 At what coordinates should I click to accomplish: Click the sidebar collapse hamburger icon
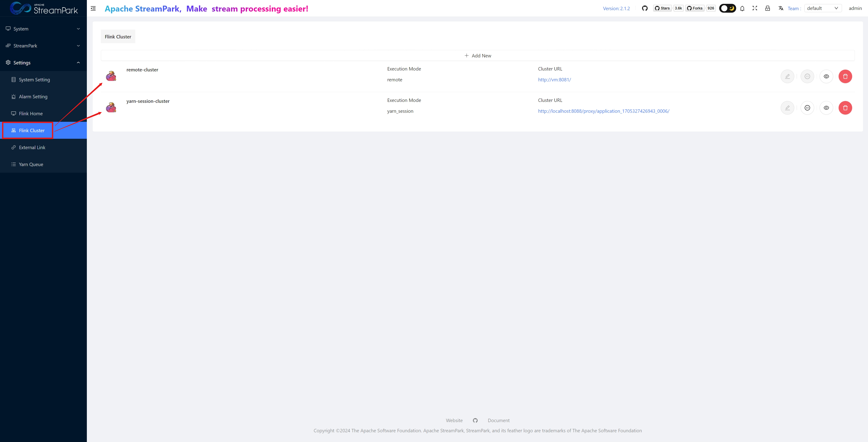(93, 8)
